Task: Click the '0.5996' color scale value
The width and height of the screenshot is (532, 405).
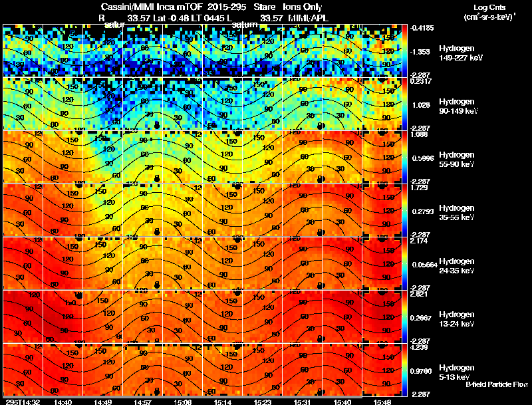Action: click(x=423, y=158)
